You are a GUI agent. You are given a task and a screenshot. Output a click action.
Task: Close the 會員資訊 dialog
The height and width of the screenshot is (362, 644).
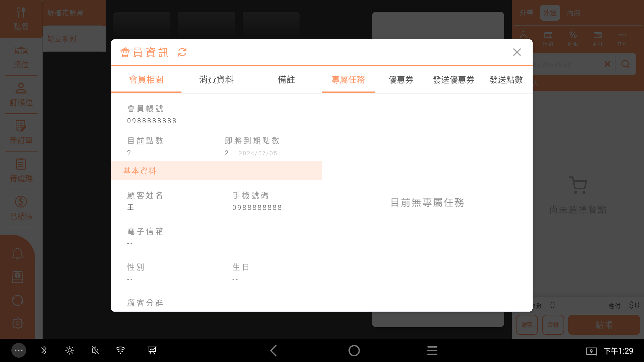[517, 52]
